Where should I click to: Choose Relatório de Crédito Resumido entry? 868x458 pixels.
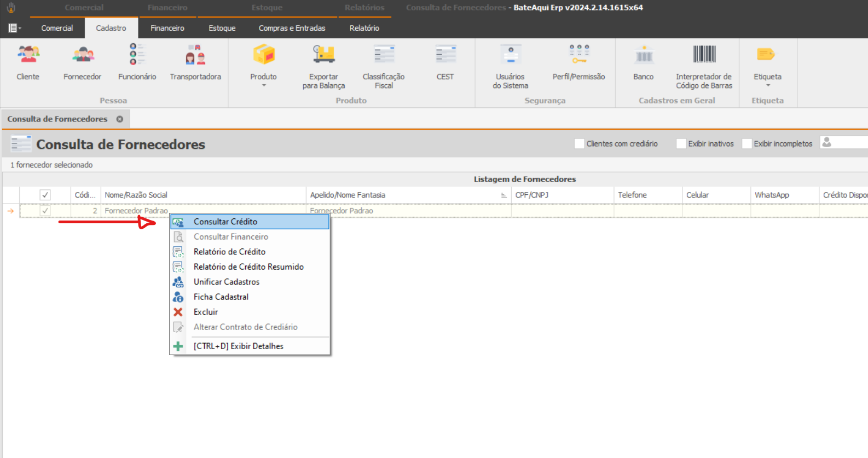[250, 266]
